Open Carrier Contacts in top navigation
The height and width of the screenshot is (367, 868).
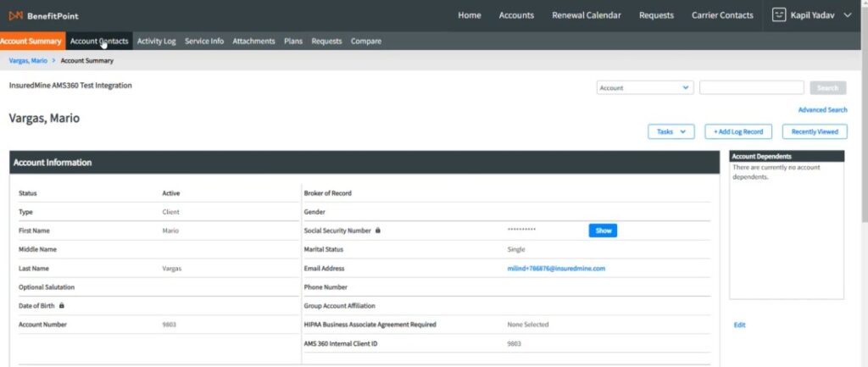point(722,15)
